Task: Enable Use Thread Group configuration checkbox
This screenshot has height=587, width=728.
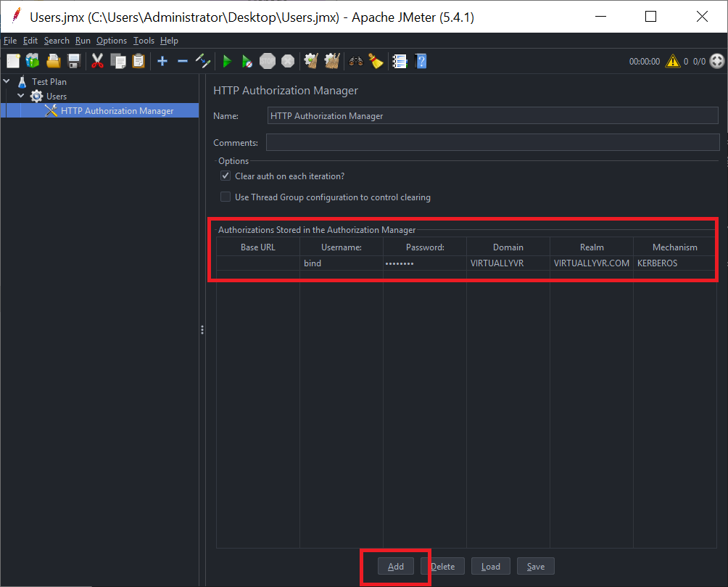Action: coord(226,197)
